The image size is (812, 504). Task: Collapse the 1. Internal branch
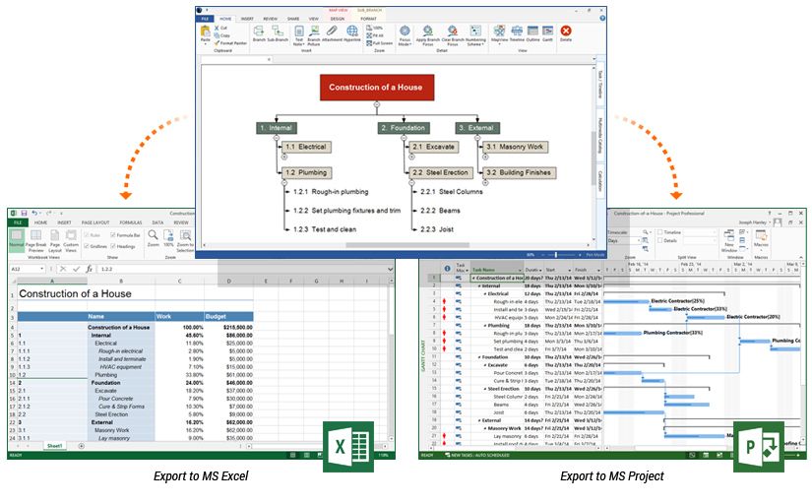coord(276,138)
